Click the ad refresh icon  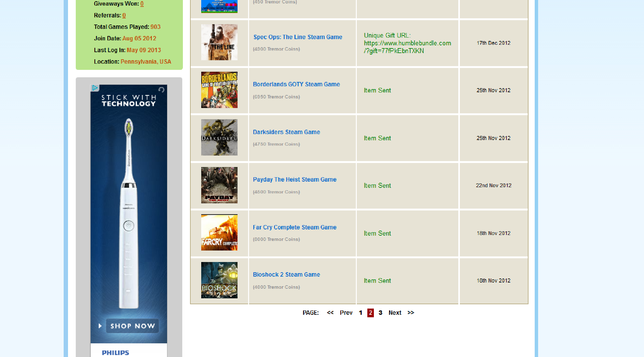tap(161, 90)
